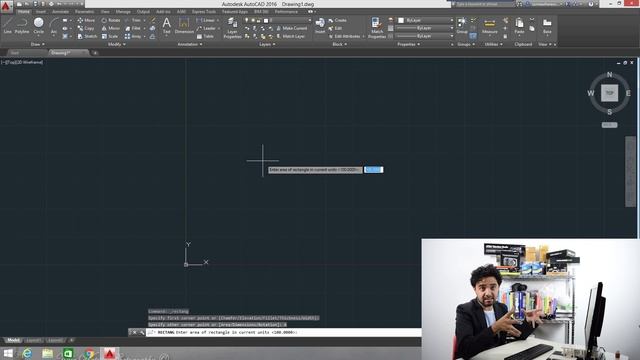Click the TOP face of ViewCube
The width and height of the screenshot is (640, 360).
click(609, 93)
